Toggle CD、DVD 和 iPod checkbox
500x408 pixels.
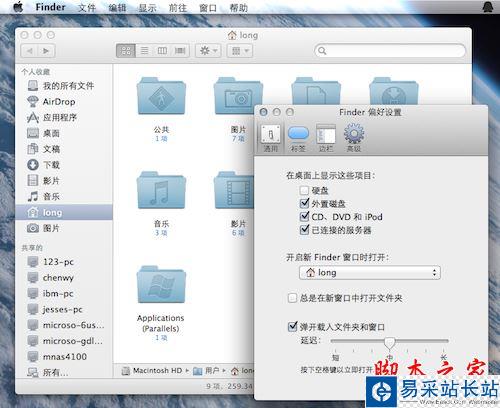click(304, 217)
